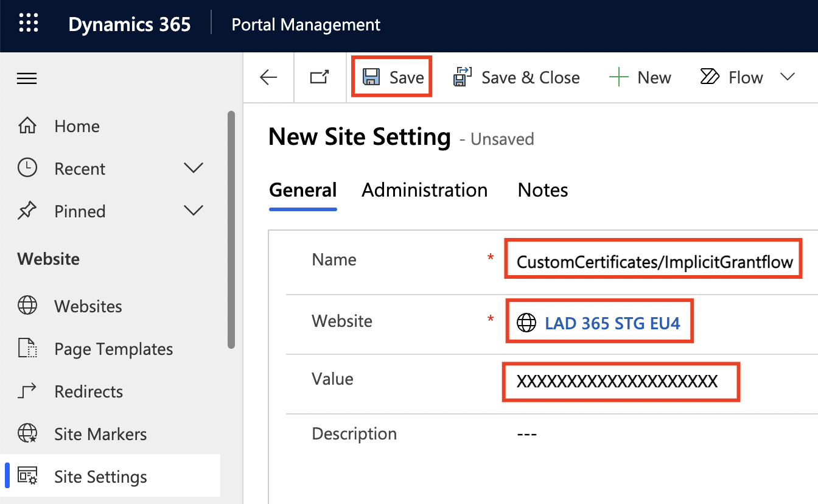Screen dimensions: 818x504
Task: Open the Flow dropdown chevron
Action: coord(788,77)
